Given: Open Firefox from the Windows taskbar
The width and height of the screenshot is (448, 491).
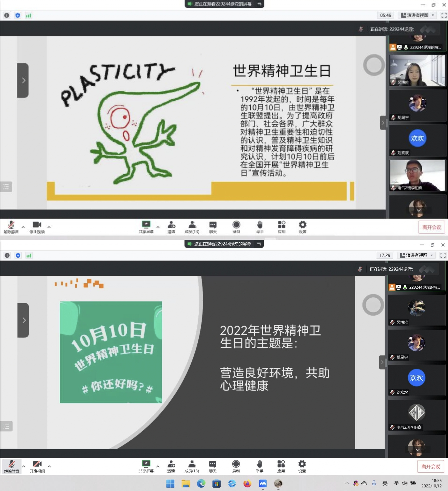Looking at the screenshot, I should tap(247, 484).
